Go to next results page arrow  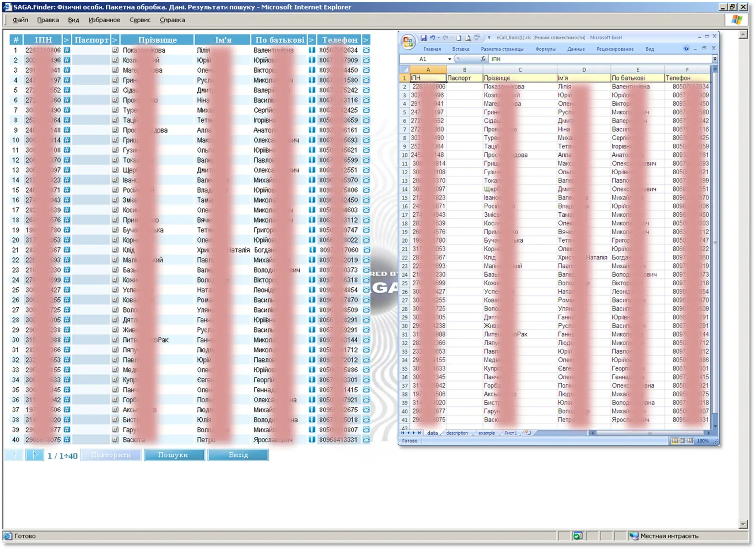point(35,455)
